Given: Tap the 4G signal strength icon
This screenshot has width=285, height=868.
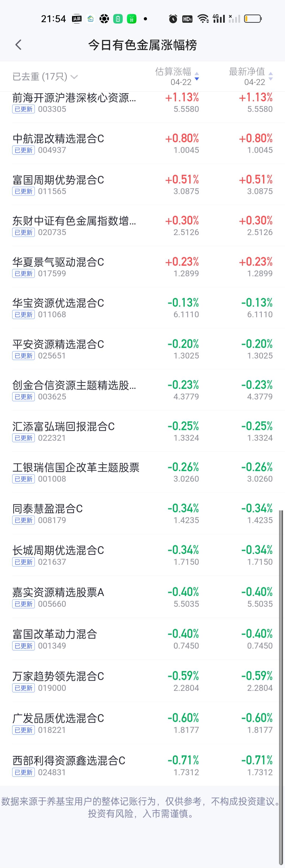Looking at the screenshot, I should tap(219, 19).
